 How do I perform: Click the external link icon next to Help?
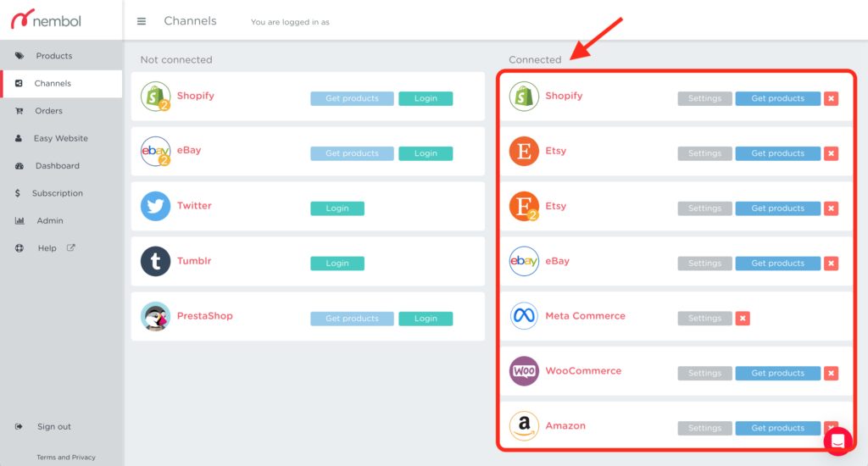pyautogui.click(x=71, y=247)
